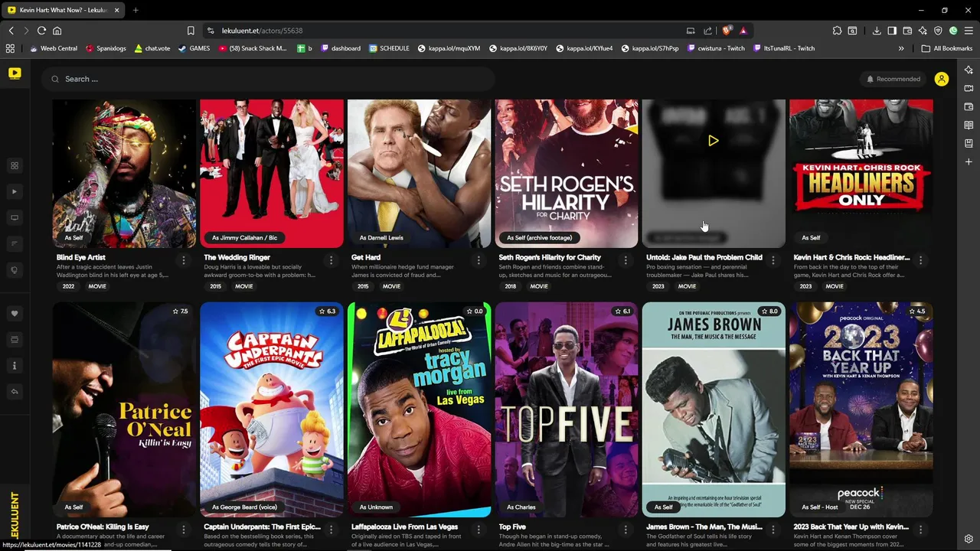980x551 pixels.
Task: Open options menu for James Brown title
Action: click(x=773, y=530)
